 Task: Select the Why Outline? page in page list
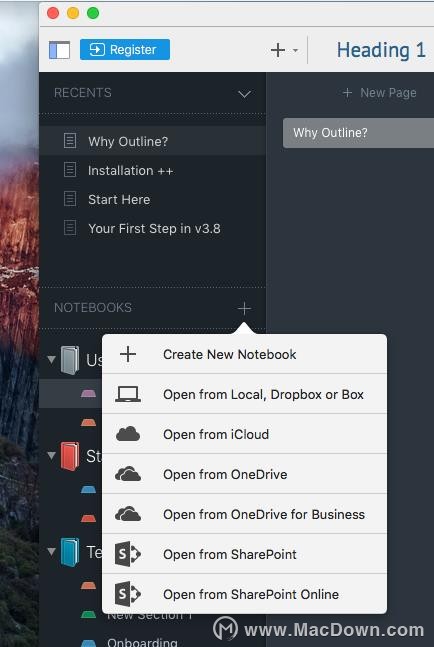(358, 133)
